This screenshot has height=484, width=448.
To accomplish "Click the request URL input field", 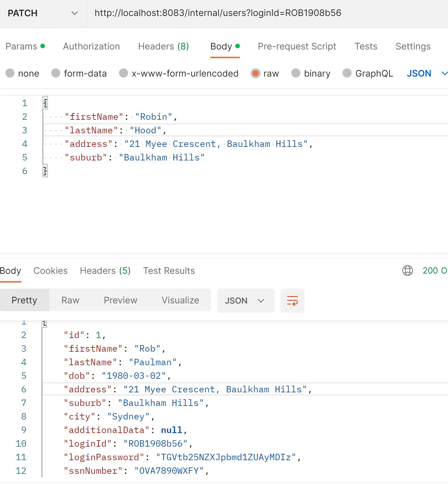I will pos(267,13).
